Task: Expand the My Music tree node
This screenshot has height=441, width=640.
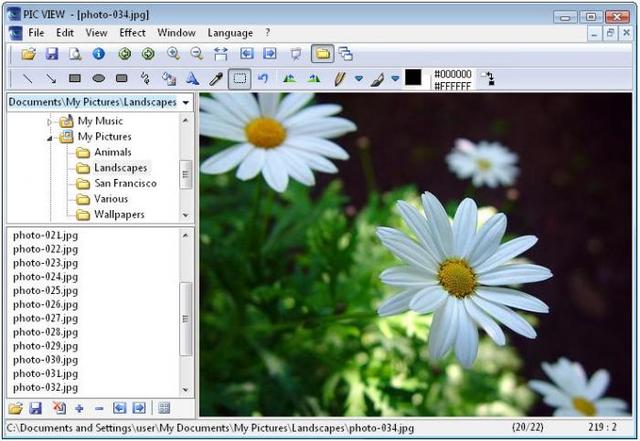Action: point(49,122)
